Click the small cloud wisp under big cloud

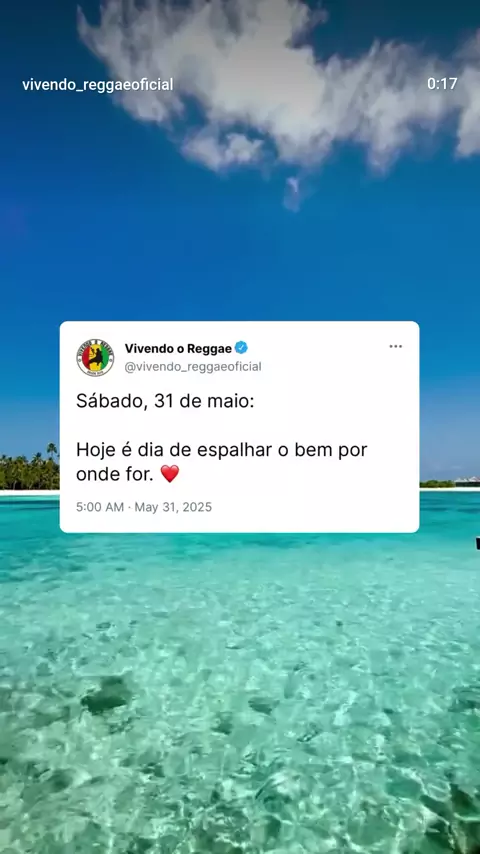(x=292, y=193)
